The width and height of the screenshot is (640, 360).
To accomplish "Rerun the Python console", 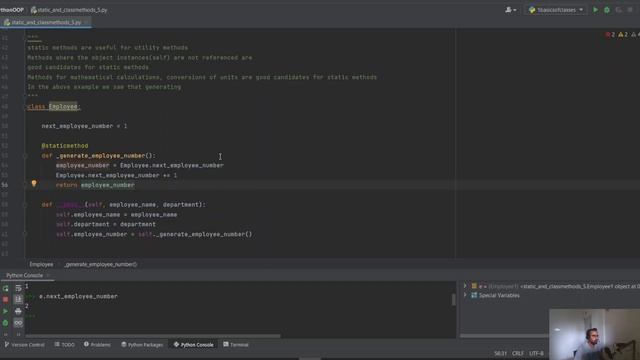I will point(5,288).
